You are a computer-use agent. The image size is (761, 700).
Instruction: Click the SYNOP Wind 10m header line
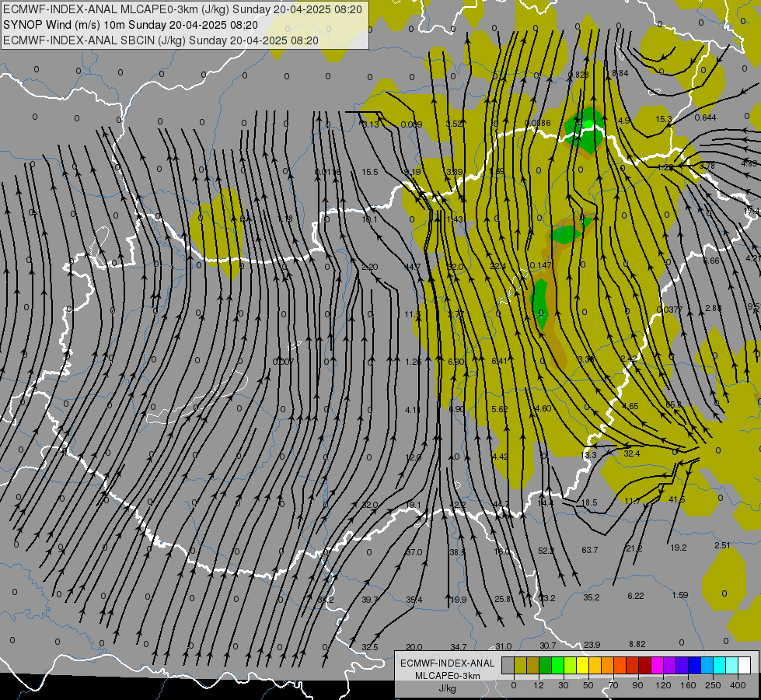[131, 25]
